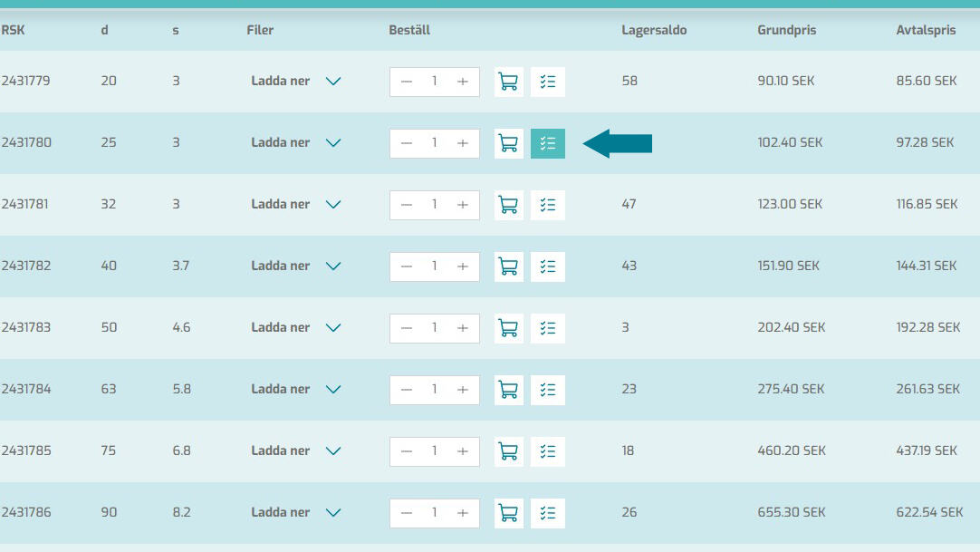
Task: Click highlighted list icon for RSK 2431780
Action: (x=547, y=143)
